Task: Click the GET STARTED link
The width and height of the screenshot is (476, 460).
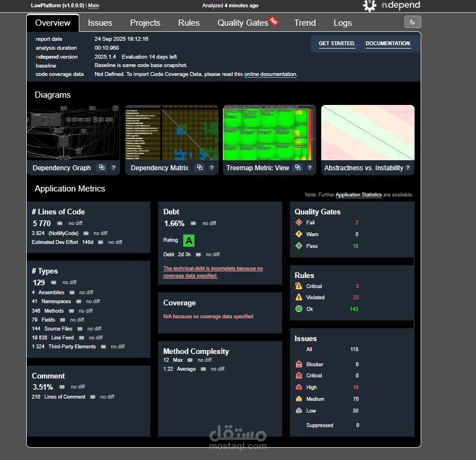Action: point(337,44)
